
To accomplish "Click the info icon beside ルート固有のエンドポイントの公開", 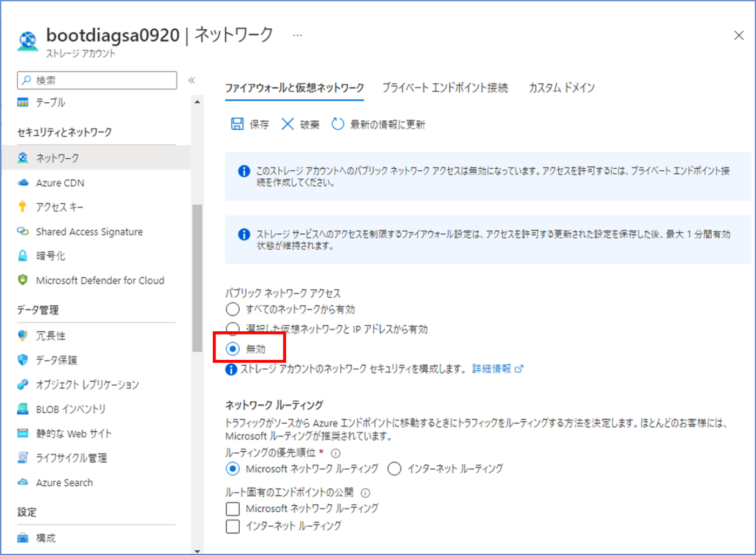I will coord(366,493).
